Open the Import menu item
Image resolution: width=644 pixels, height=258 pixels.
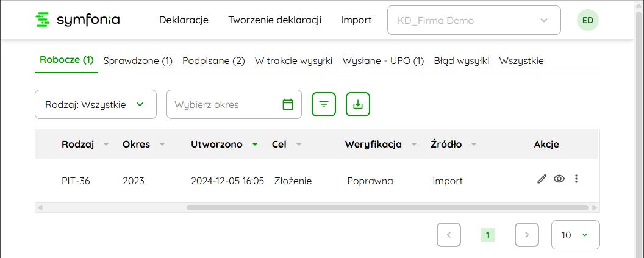pyautogui.click(x=356, y=20)
